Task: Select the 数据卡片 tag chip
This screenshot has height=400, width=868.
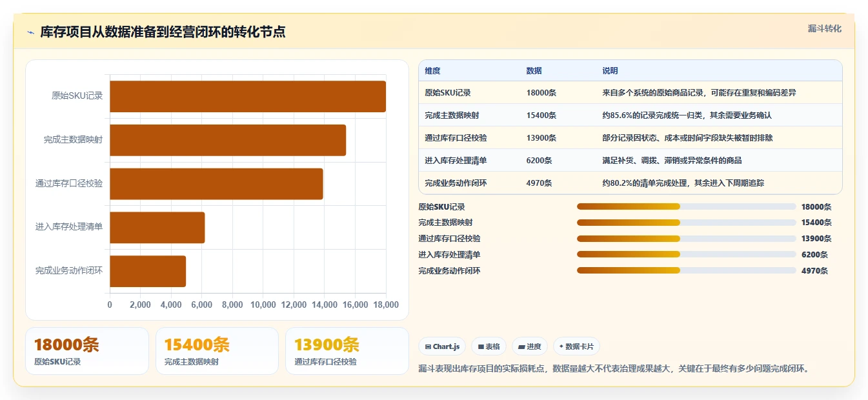Action: point(576,346)
